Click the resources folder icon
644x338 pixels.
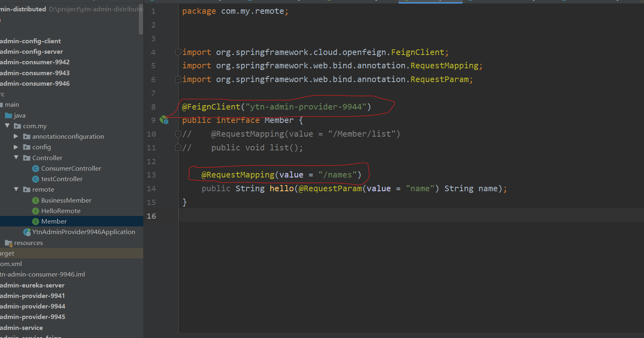coord(9,243)
